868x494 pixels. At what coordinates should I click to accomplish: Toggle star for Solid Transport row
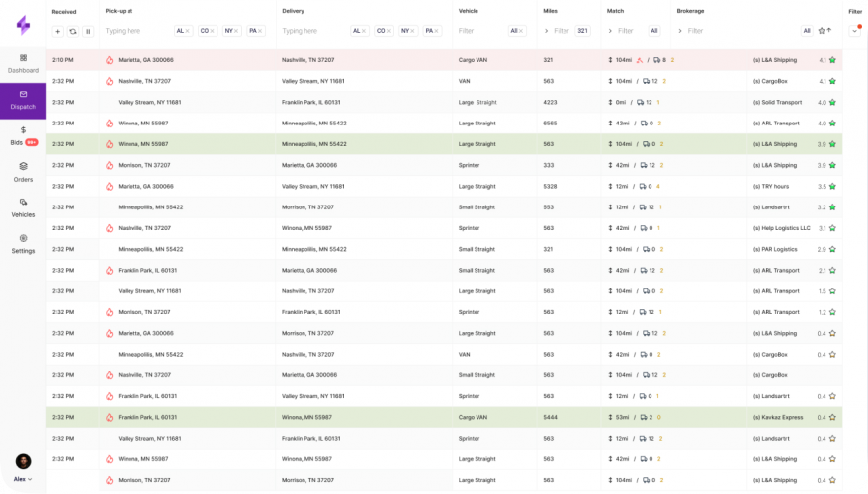coord(832,103)
